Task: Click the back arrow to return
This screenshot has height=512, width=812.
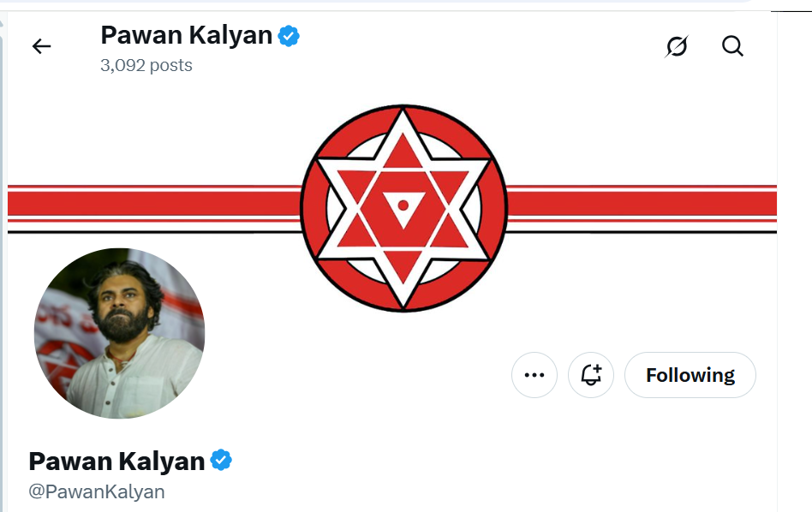Action: pyautogui.click(x=41, y=46)
